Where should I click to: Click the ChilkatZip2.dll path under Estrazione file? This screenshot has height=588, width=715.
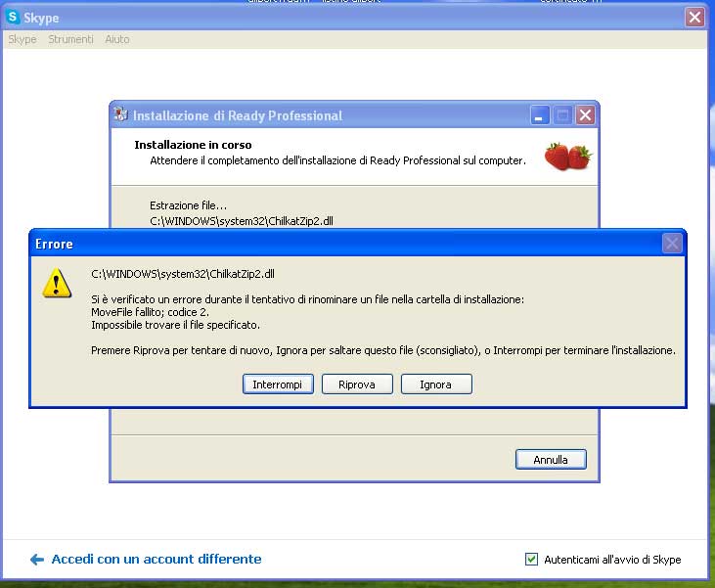242,221
